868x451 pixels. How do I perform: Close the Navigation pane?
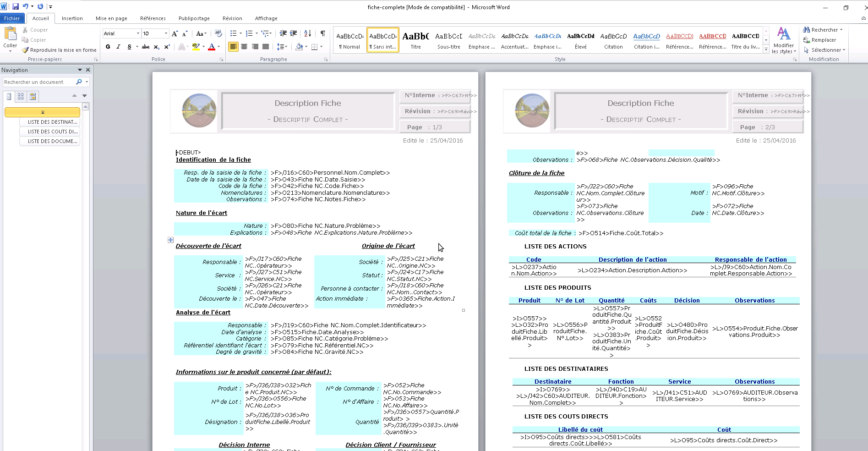point(88,70)
